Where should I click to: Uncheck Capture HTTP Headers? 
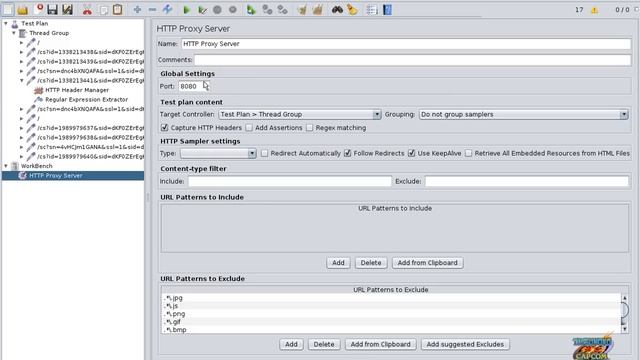pos(164,128)
